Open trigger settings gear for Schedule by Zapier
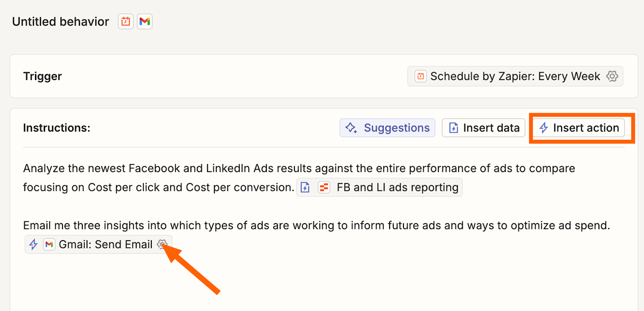The image size is (644, 311). (x=612, y=76)
